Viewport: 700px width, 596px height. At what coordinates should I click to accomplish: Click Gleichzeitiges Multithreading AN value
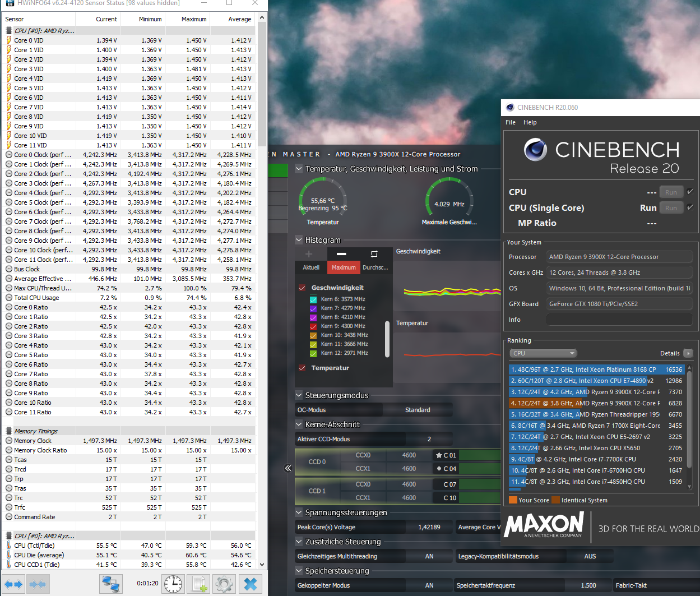[429, 556]
